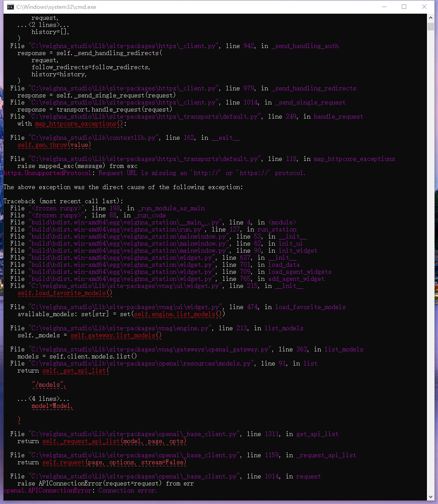
Task: Click the self.gateway.list_models() call text
Action: click(x=116, y=336)
